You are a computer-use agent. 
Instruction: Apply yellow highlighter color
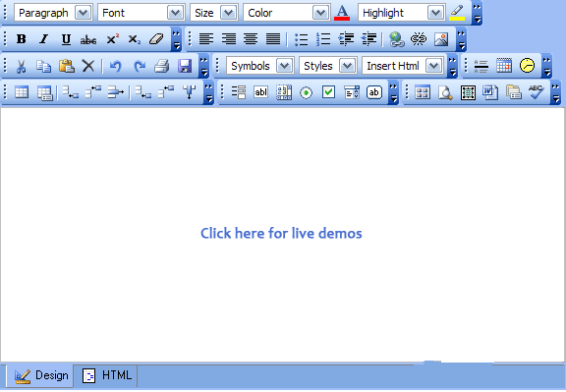click(457, 13)
